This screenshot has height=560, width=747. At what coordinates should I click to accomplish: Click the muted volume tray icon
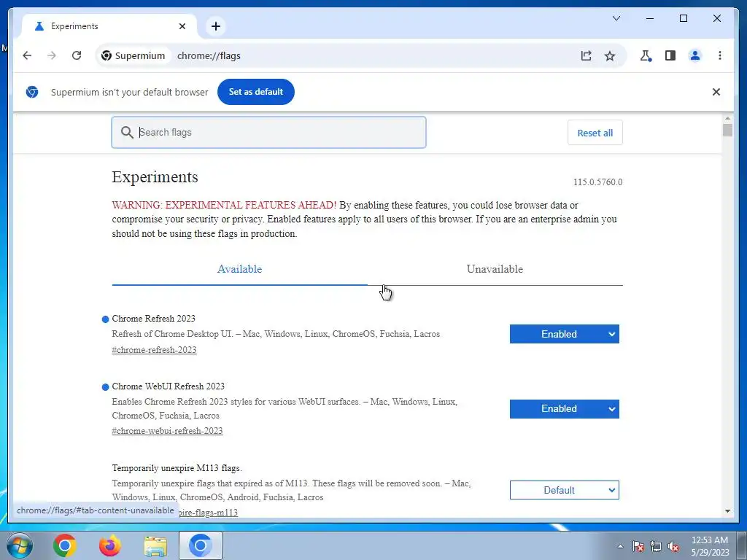(x=673, y=546)
